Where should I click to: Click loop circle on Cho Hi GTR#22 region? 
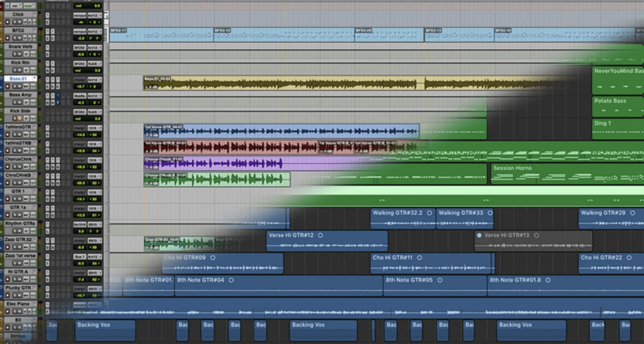click(630, 258)
